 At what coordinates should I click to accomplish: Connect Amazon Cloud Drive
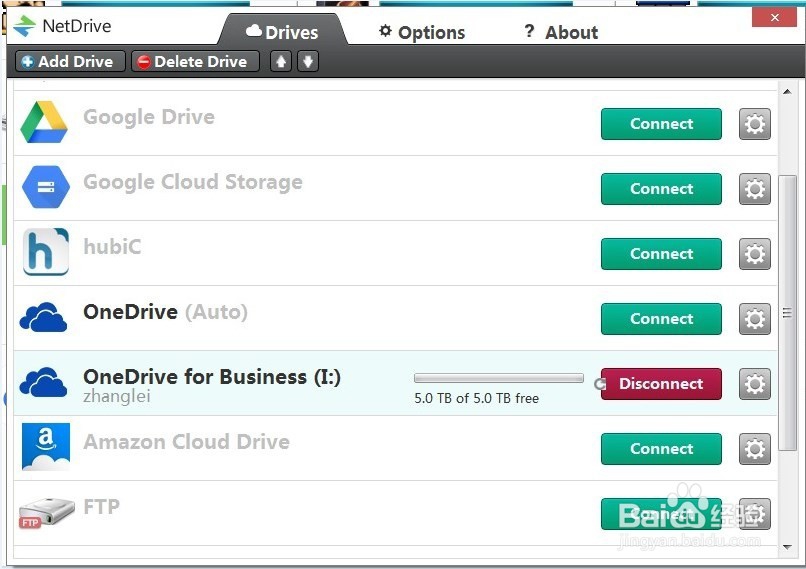pos(661,449)
